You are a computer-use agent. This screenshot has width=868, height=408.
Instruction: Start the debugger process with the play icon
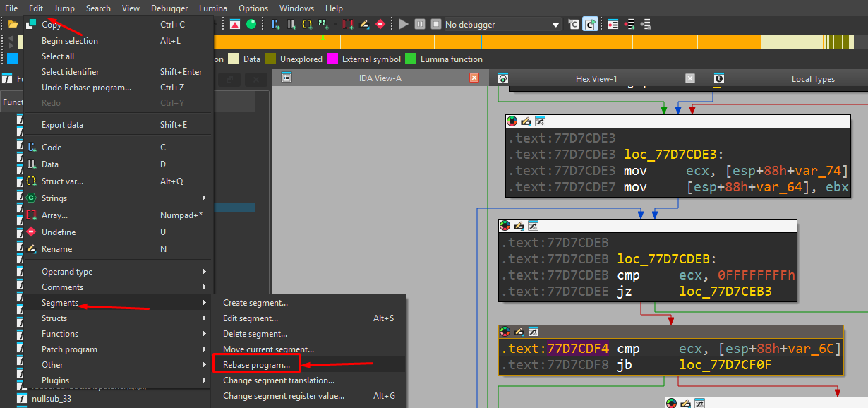pyautogui.click(x=404, y=24)
